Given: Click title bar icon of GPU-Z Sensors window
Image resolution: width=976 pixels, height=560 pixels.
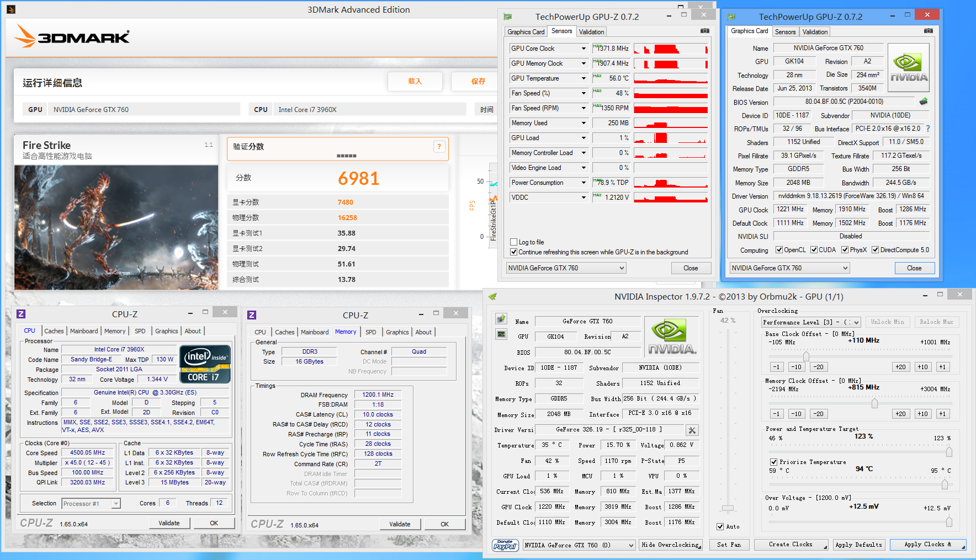Looking at the screenshot, I should tap(508, 17).
